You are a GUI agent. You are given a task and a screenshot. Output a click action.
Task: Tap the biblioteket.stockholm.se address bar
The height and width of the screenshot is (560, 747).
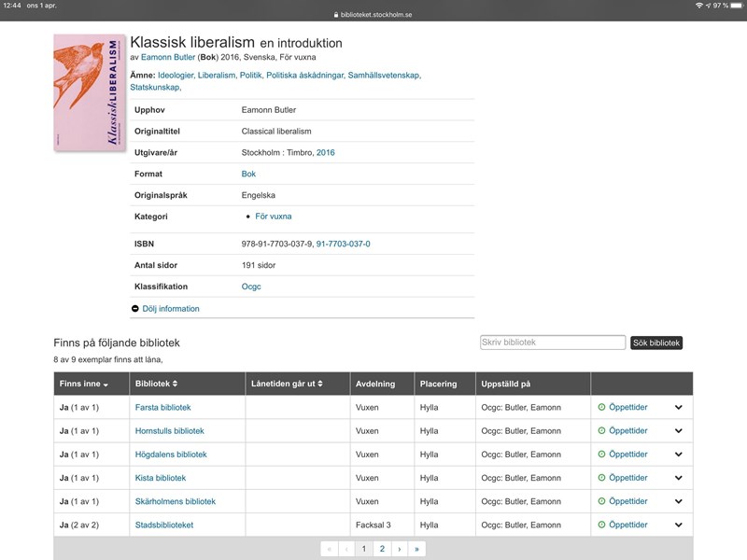coord(373,15)
